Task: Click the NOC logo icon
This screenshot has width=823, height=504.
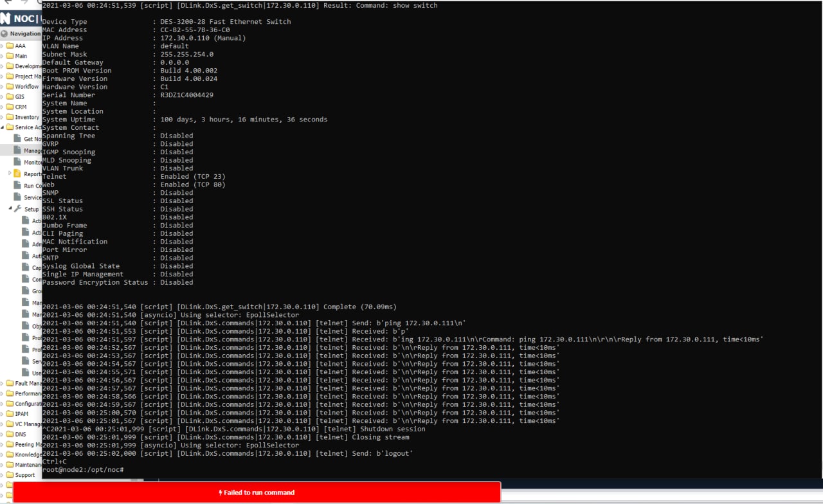Action: pyautogui.click(x=5, y=18)
